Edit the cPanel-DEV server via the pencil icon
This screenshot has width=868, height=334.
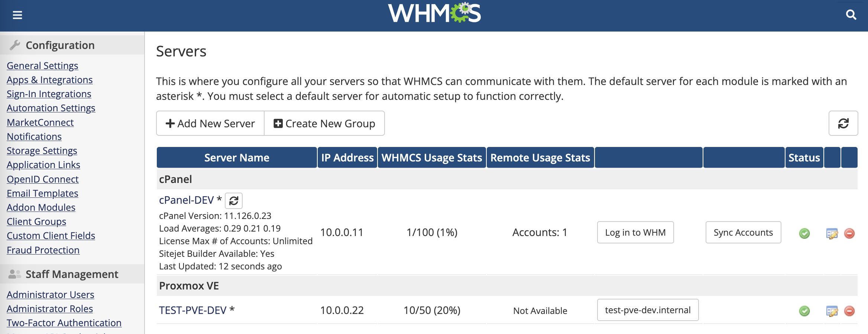(833, 233)
